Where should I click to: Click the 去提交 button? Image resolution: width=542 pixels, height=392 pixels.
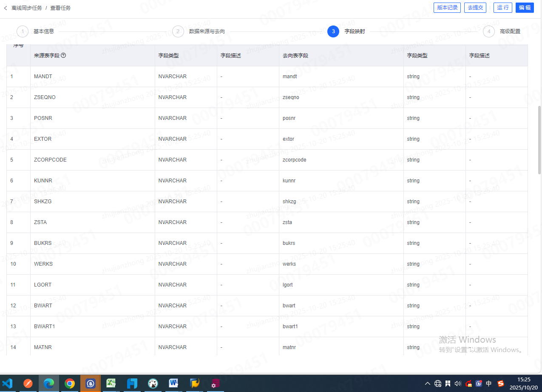click(x=475, y=8)
